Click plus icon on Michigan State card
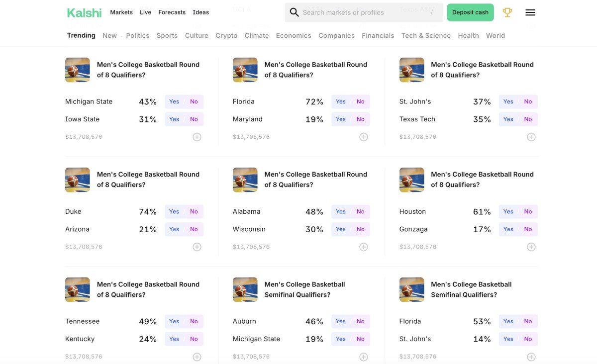Image resolution: width=597 pixels, height=364 pixels. pyautogui.click(x=197, y=137)
